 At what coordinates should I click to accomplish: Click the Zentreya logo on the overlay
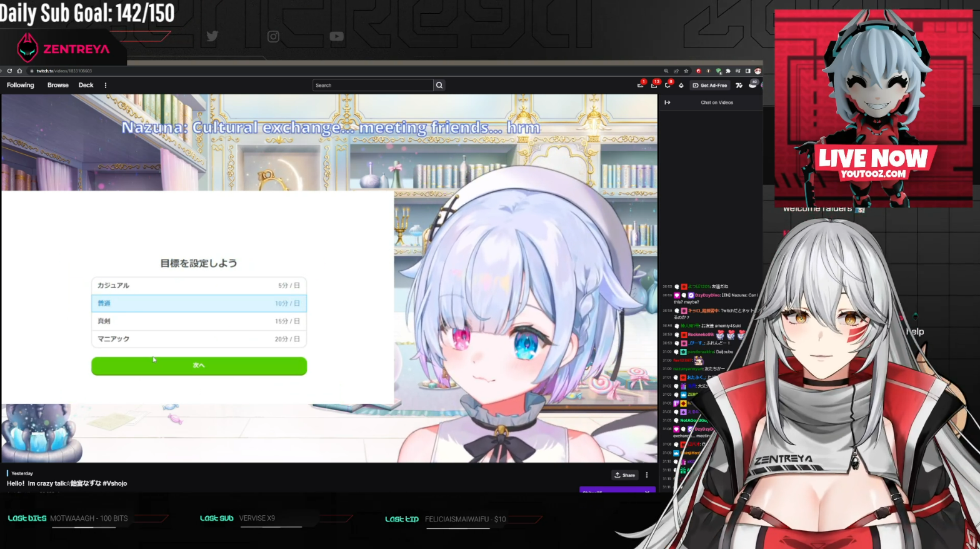[x=63, y=48]
